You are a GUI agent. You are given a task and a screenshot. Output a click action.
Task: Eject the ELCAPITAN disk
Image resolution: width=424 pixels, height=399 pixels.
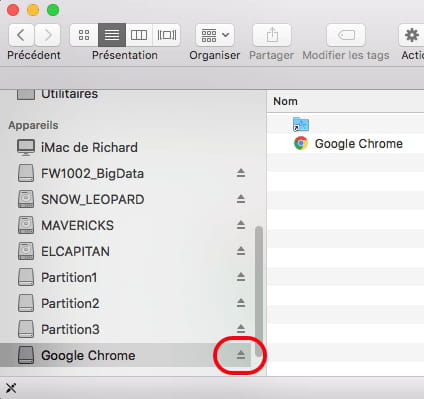point(241,251)
